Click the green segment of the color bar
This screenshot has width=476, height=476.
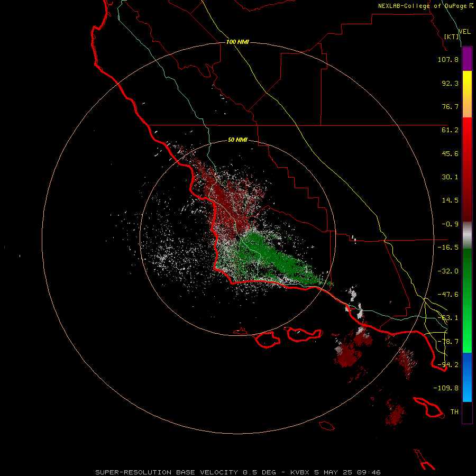[x=467, y=300]
